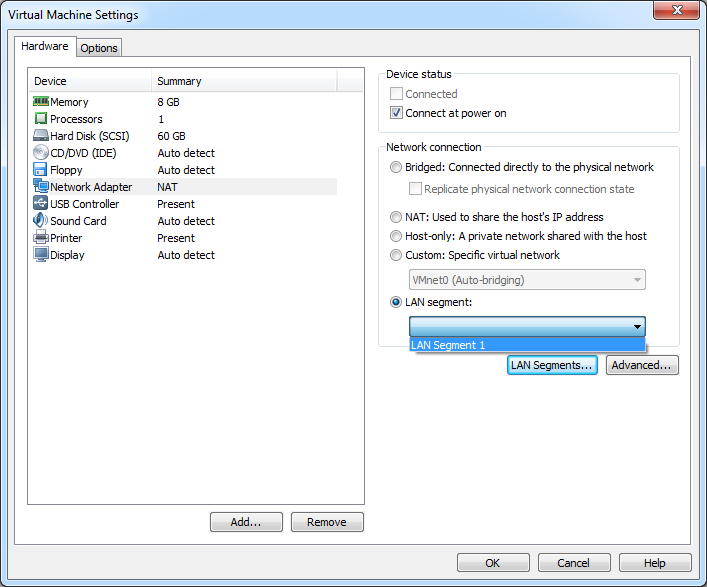Switch to the Options tab
707x587 pixels.
tap(99, 48)
